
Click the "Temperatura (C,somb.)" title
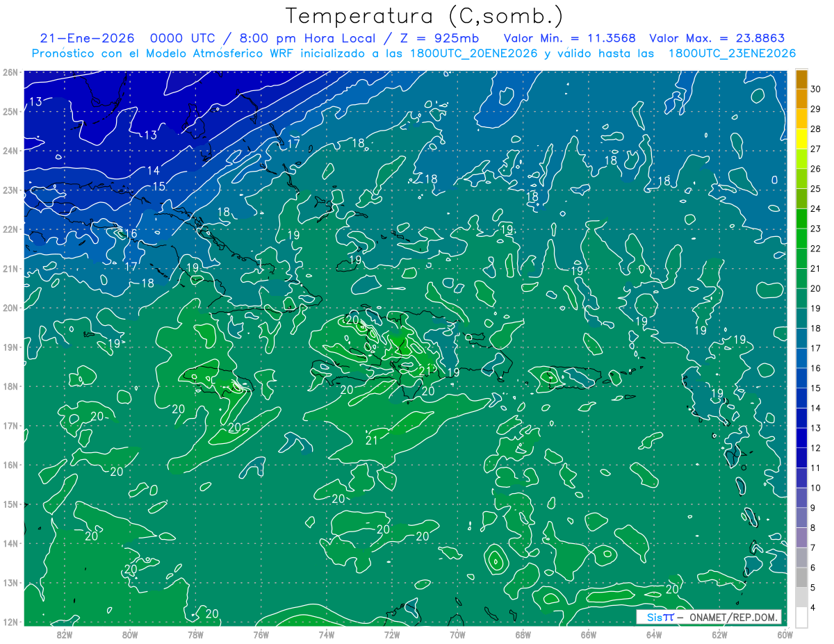click(425, 17)
